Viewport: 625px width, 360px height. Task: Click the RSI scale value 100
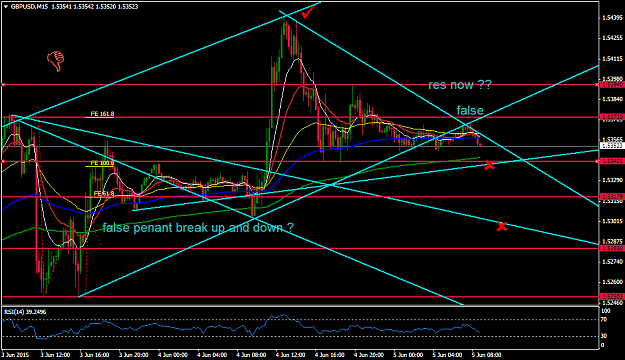pyautogui.click(x=605, y=311)
